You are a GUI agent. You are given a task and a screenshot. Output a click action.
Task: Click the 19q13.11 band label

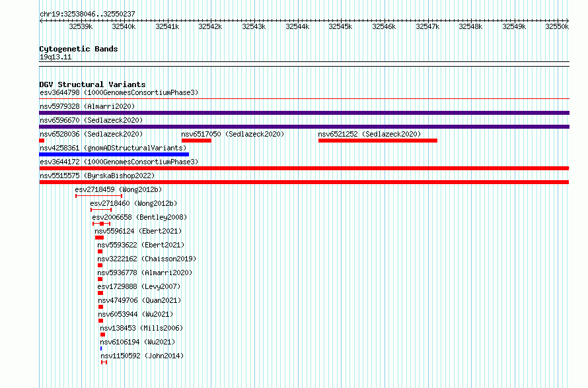(x=55, y=57)
